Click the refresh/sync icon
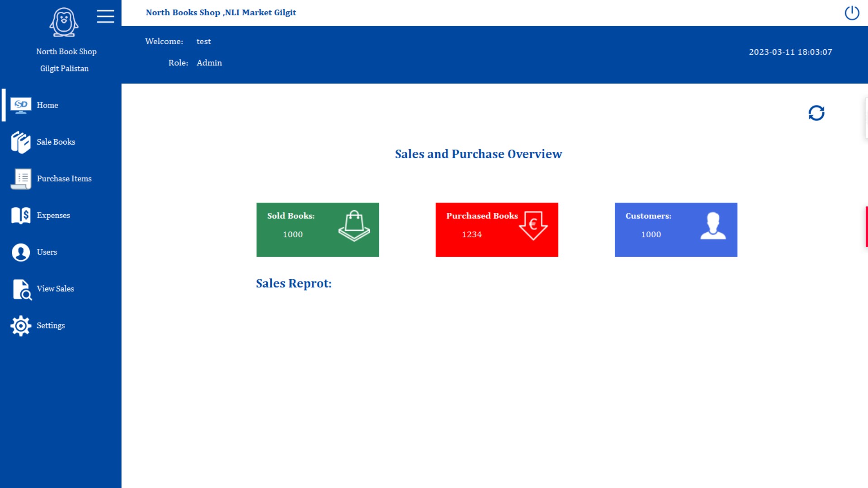Screen dimensions: 868x488 (816, 113)
